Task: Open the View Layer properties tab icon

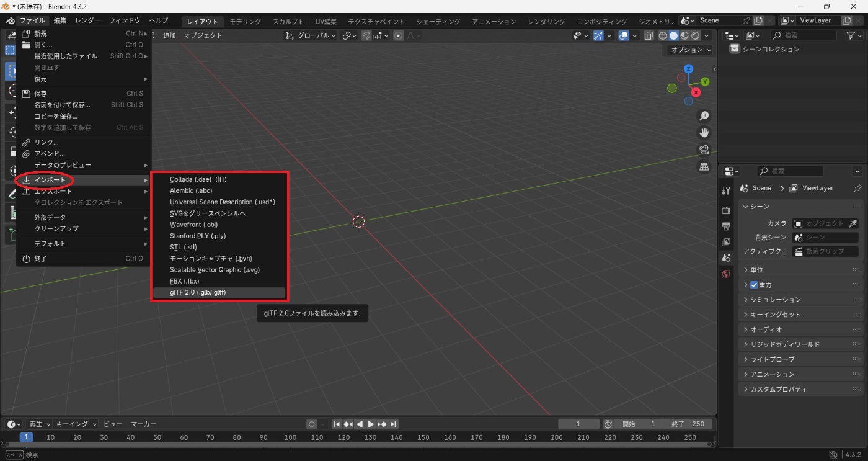Action: [726, 242]
